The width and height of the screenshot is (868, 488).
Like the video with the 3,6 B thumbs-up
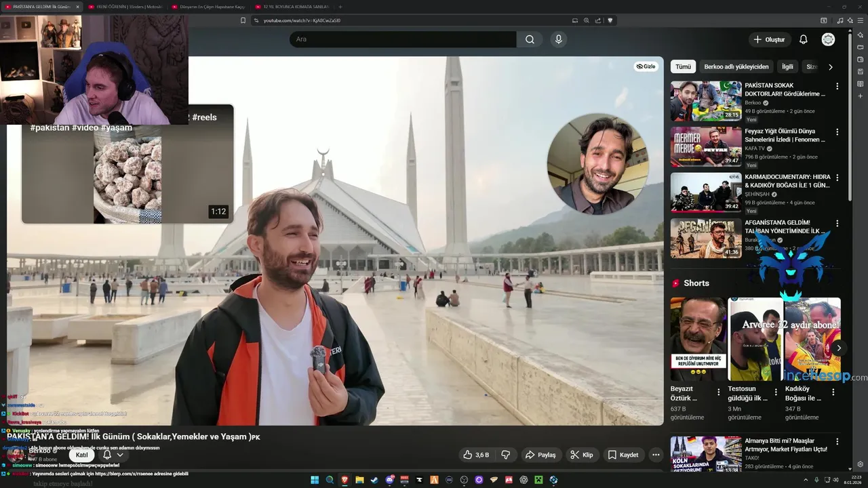coord(477,455)
